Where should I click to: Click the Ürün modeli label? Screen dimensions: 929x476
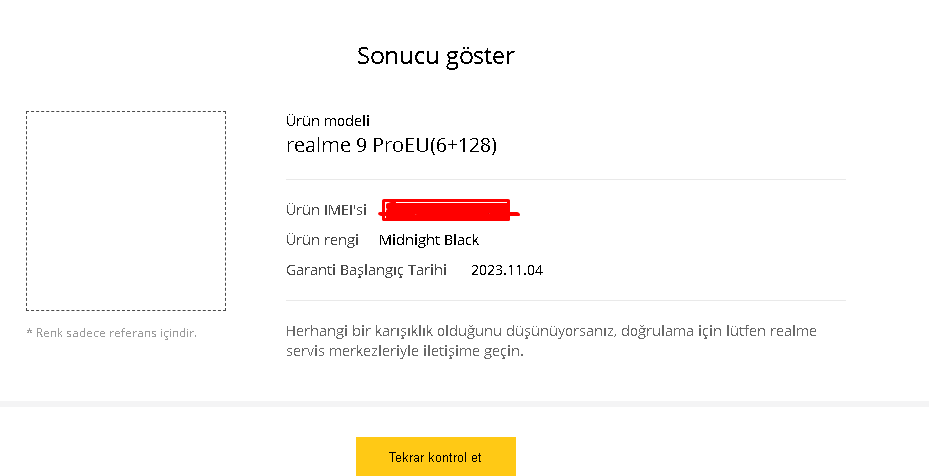[328, 121]
